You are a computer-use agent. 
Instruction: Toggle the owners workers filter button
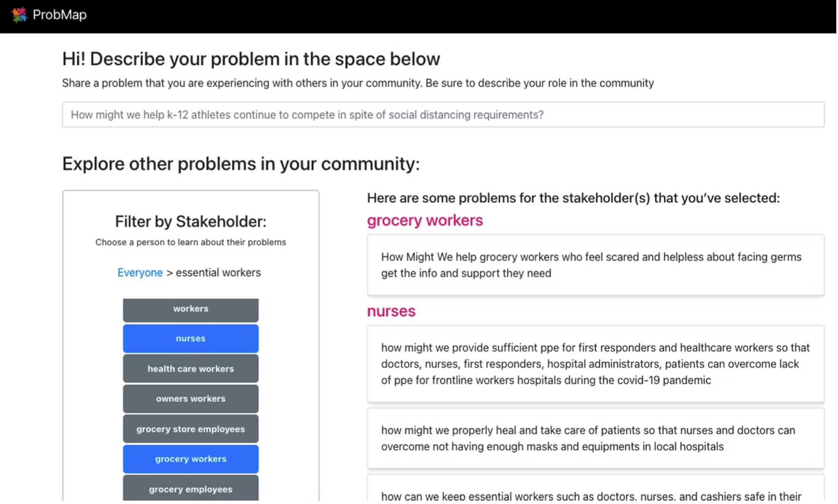[x=191, y=399]
